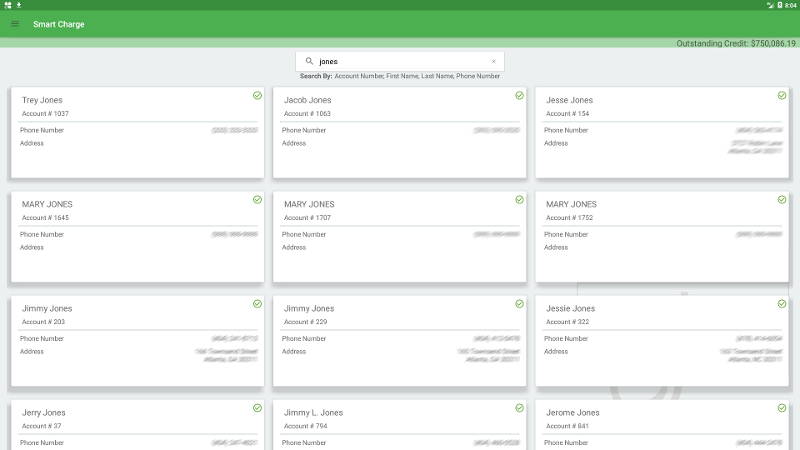Viewport: 800px width, 450px height.
Task: Click the checkmark on Jimmy Jones Account 229 card
Action: (519, 304)
